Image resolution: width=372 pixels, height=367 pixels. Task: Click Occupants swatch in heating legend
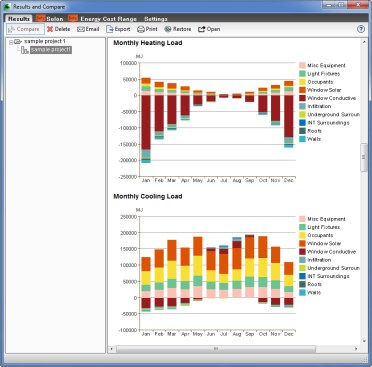click(x=302, y=82)
